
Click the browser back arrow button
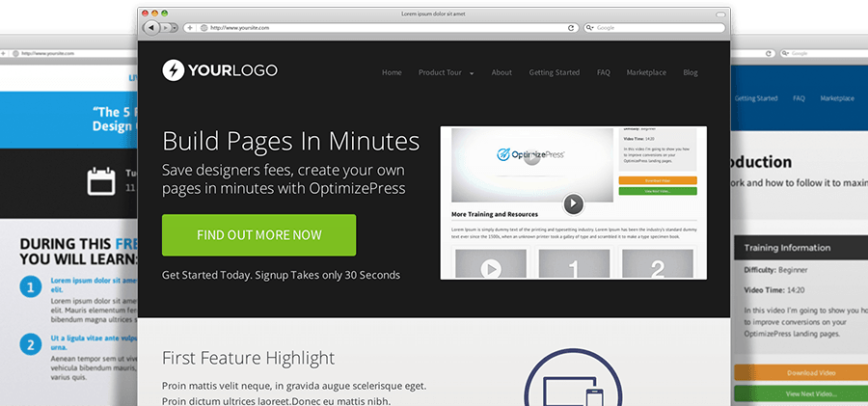click(150, 27)
